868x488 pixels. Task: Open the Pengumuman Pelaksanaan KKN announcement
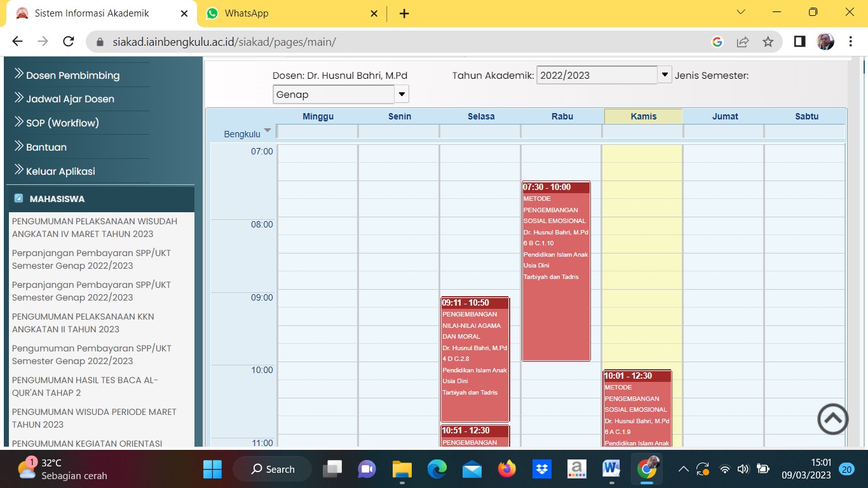[x=83, y=323]
